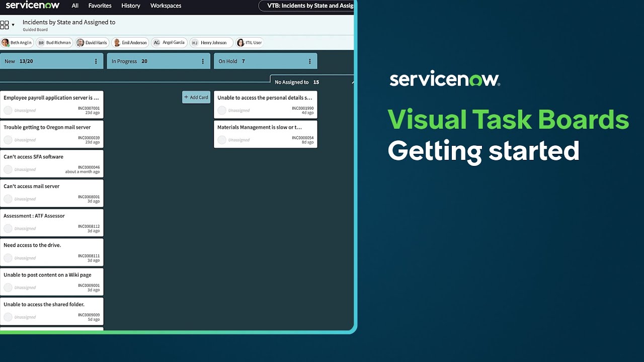This screenshot has height=362, width=644.
Task: Click the VTB: Incidents by State pill
Action: coord(306,6)
